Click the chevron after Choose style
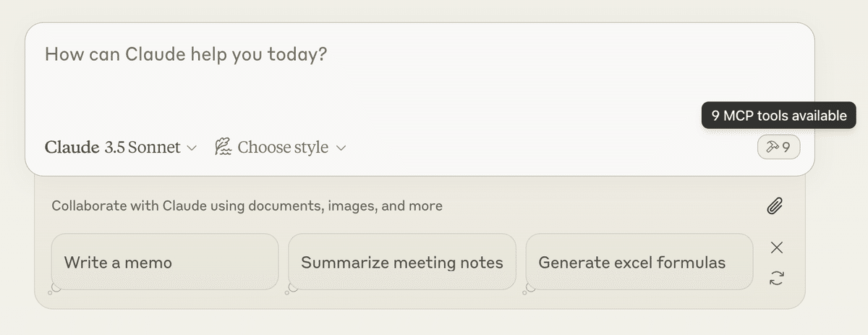Image resolution: width=868 pixels, height=335 pixels. (341, 148)
